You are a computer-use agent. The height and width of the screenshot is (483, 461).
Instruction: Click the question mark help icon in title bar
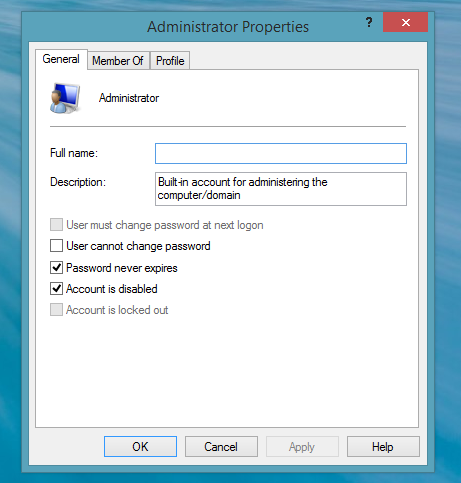(369, 23)
